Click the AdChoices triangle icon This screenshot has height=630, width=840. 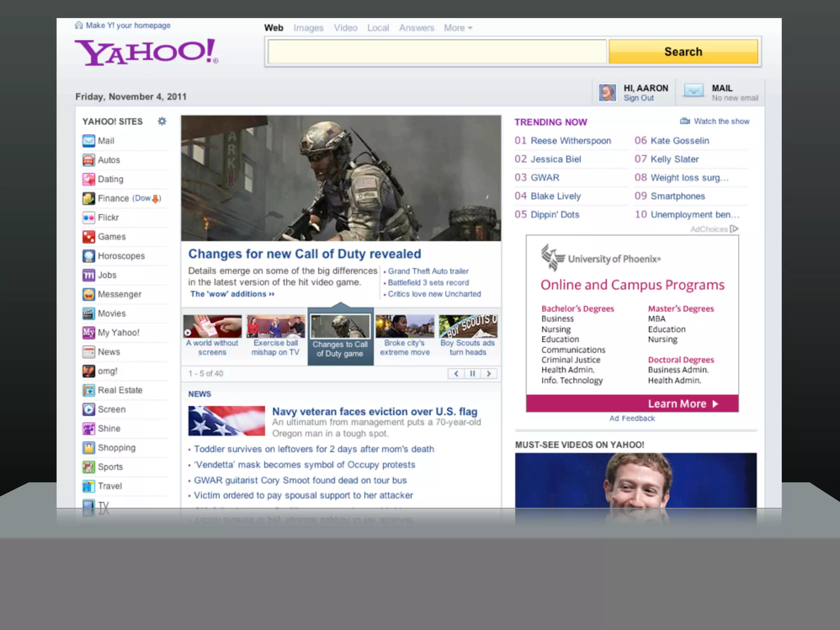click(x=734, y=229)
